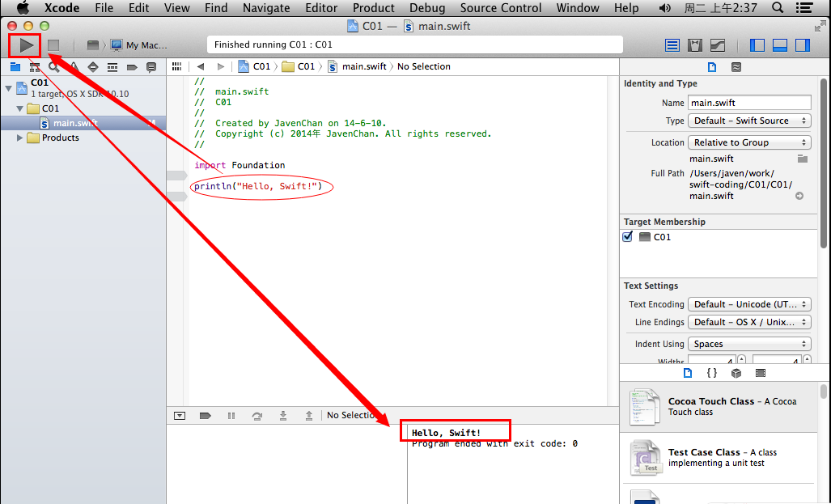Select the Test Case Class template
Image resolution: width=831 pixels, height=504 pixels.
719,457
